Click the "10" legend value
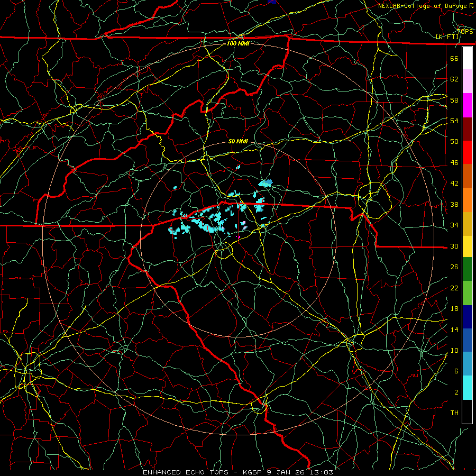Screen dimensions: 476x476 coord(454,351)
